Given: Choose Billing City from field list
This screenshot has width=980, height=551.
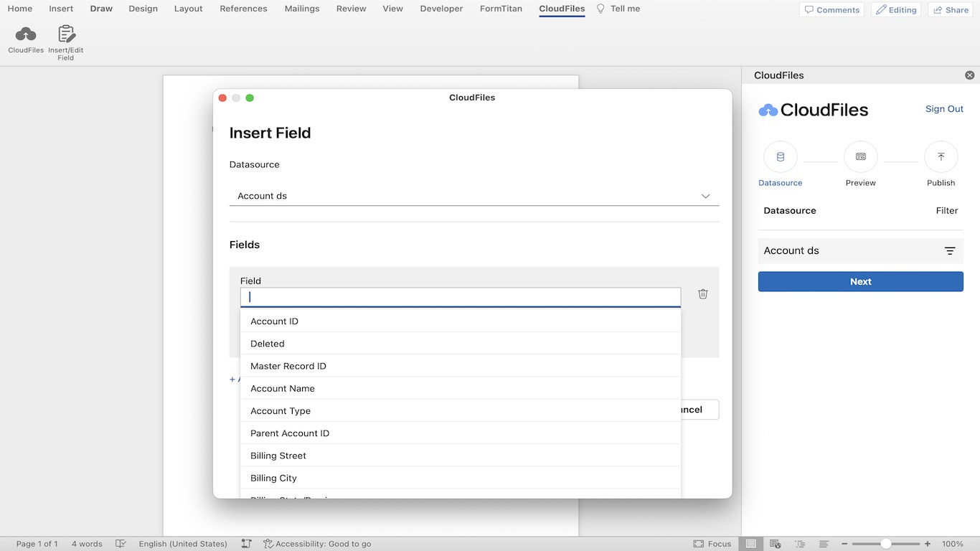Looking at the screenshot, I should pos(461,478).
